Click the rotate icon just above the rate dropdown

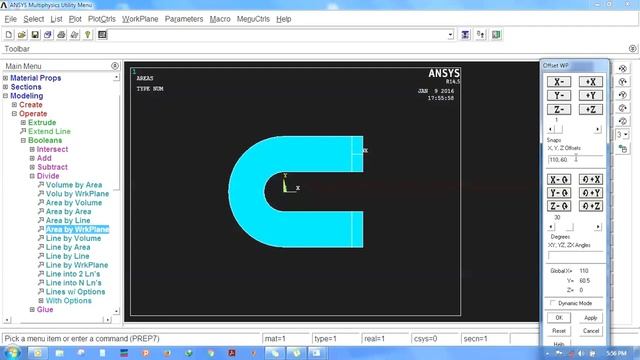[623, 121]
